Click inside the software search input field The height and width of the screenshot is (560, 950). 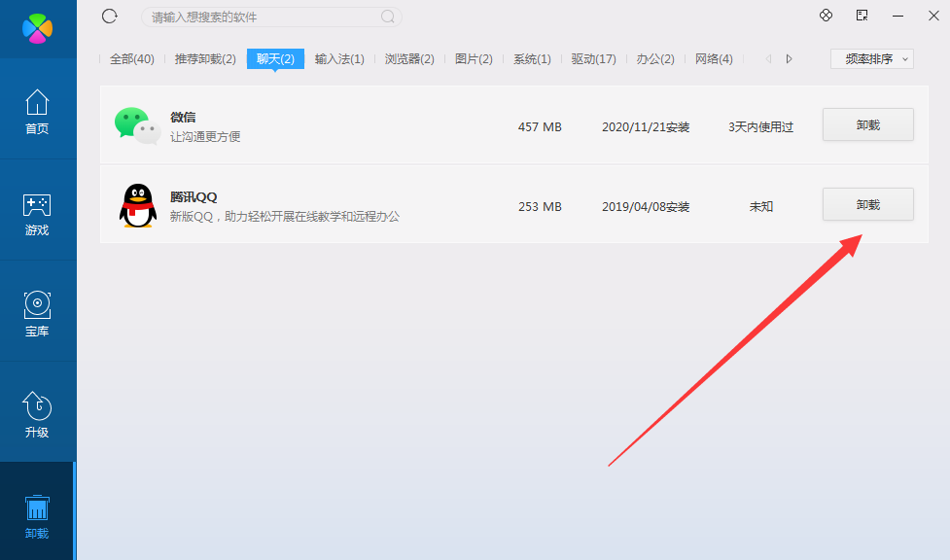[263, 17]
